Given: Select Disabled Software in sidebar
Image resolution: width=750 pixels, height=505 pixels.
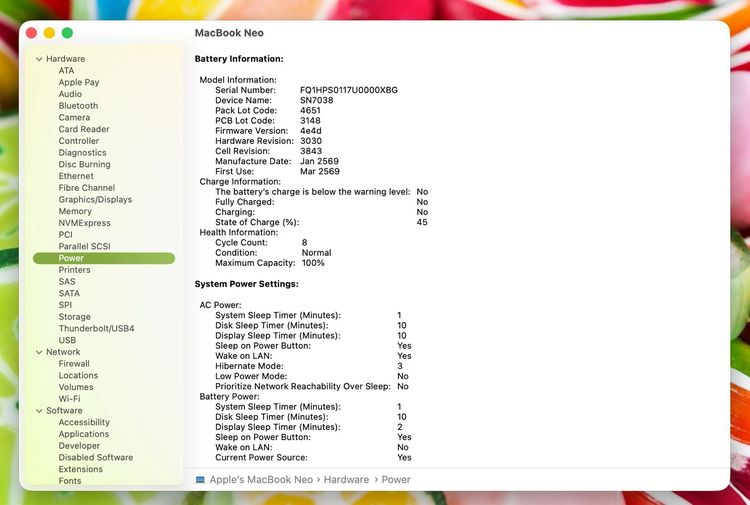Looking at the screenshot, I should tap(96, 457).
